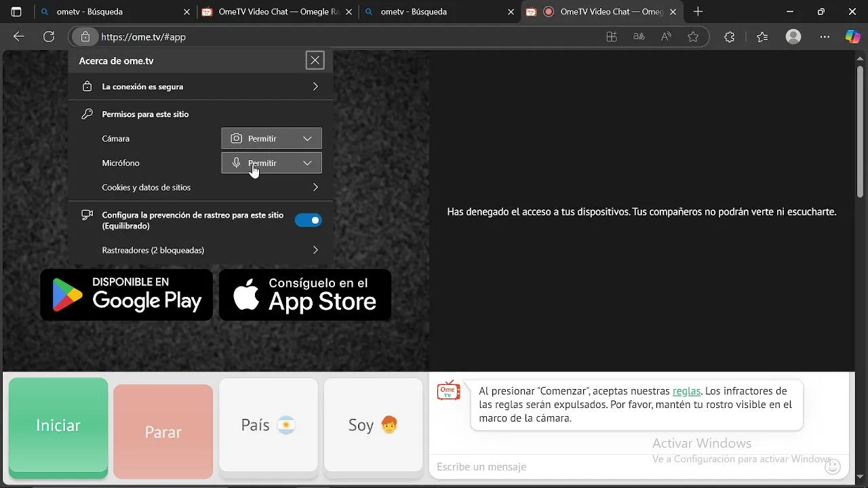
Task: Open the Micrófono permission dropdown
Action: [x=271, y=163]
